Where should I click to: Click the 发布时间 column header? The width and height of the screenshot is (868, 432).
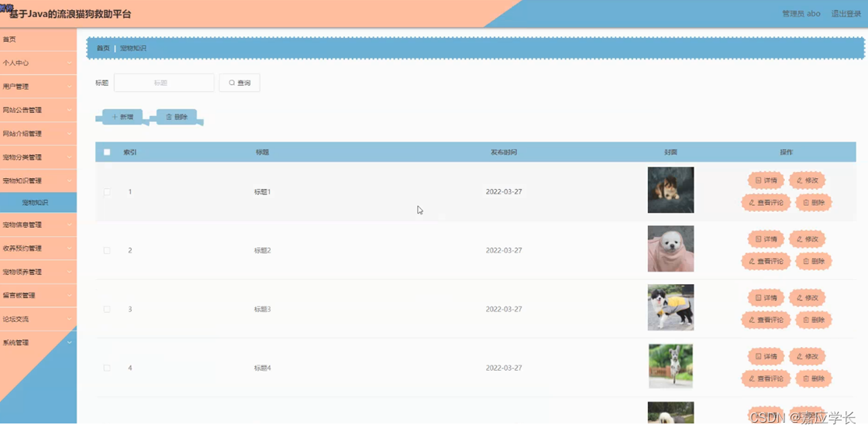(x=504, y=152)
